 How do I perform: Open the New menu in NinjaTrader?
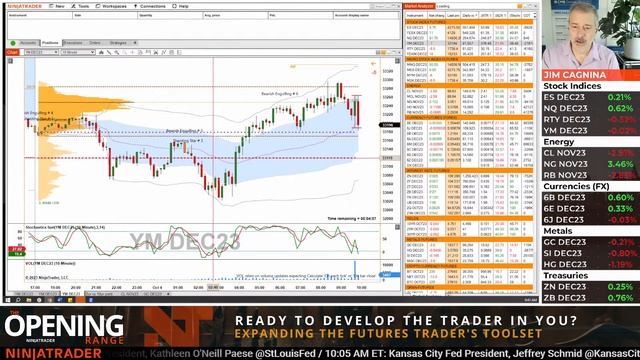(57, 6)
